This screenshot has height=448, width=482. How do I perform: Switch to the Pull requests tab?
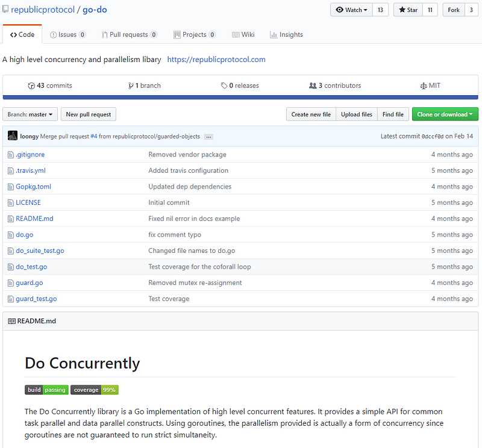click(x=130, y=34)
